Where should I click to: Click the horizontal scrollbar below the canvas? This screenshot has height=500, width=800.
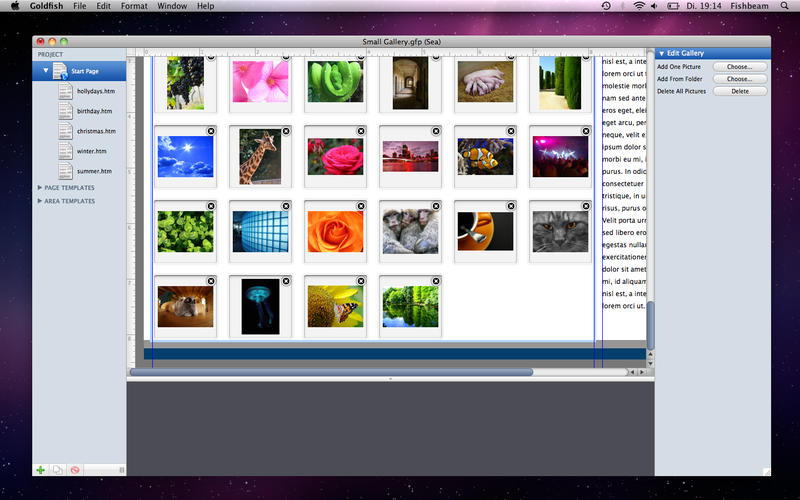click(330, 372)
